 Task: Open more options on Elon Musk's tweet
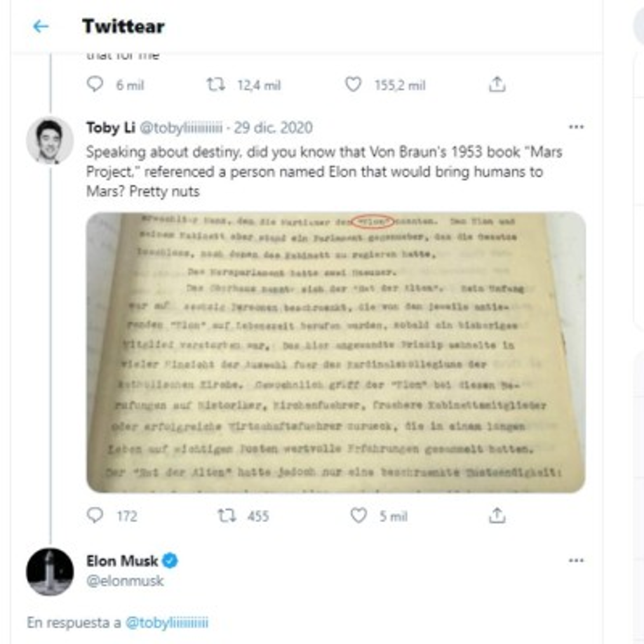[x=576, y=561]
